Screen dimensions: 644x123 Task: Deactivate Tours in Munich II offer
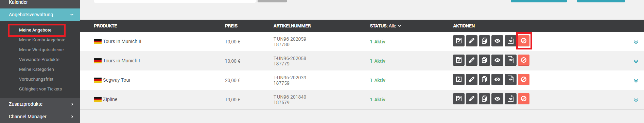click(524, 41)
